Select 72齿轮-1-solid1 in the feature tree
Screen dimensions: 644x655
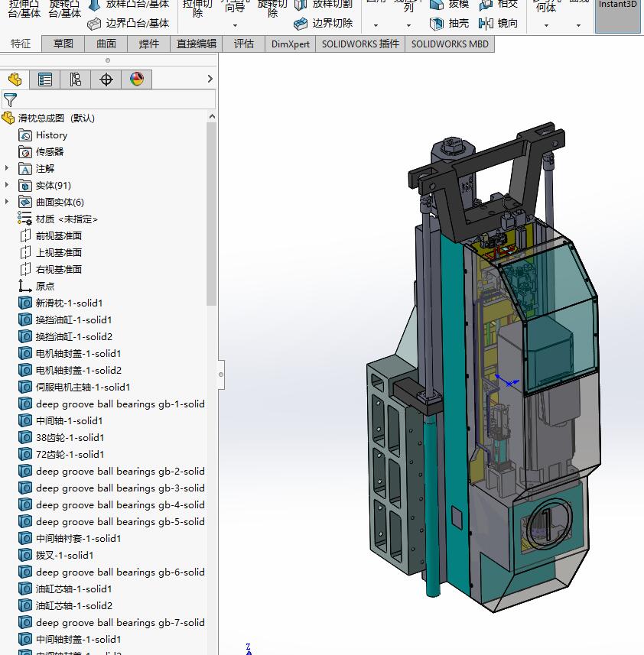(x=70, y=454)
